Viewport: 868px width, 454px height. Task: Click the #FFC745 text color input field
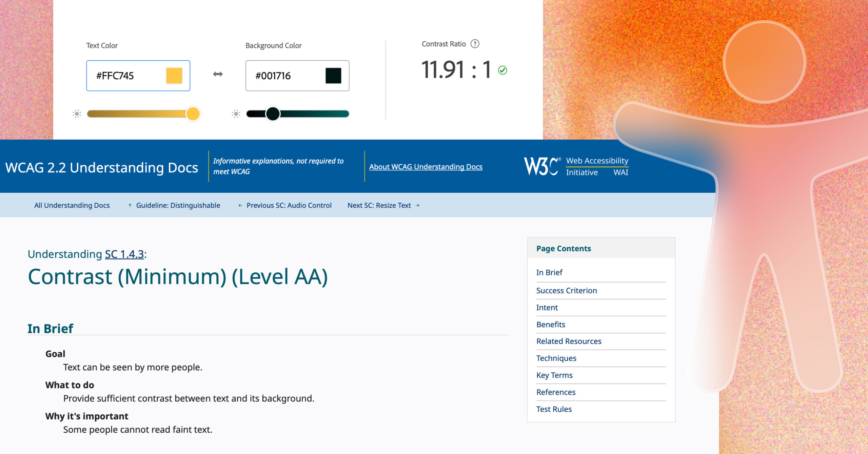pos(138,76)
